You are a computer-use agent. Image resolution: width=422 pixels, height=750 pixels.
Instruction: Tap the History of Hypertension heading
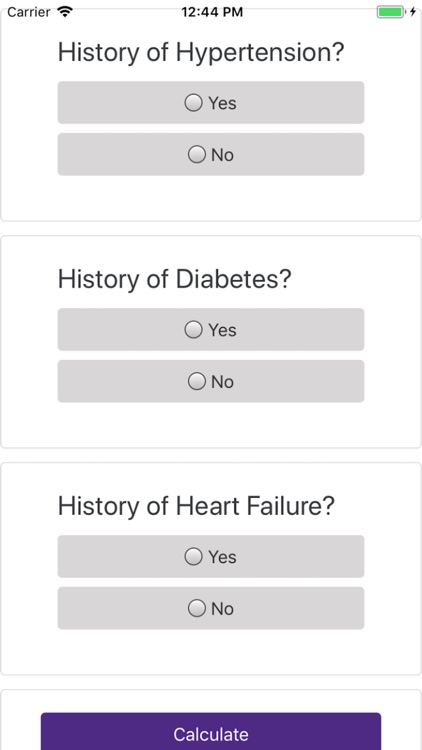[x=201, y=53]
